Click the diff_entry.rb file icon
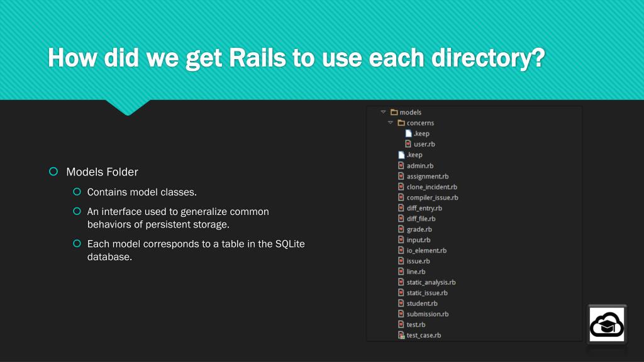 401,208
